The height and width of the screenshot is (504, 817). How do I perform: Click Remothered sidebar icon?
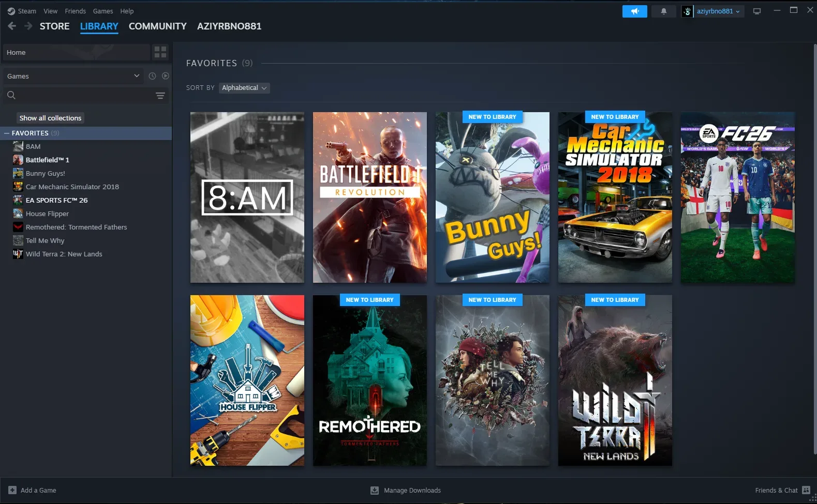[x=18, y=227]
